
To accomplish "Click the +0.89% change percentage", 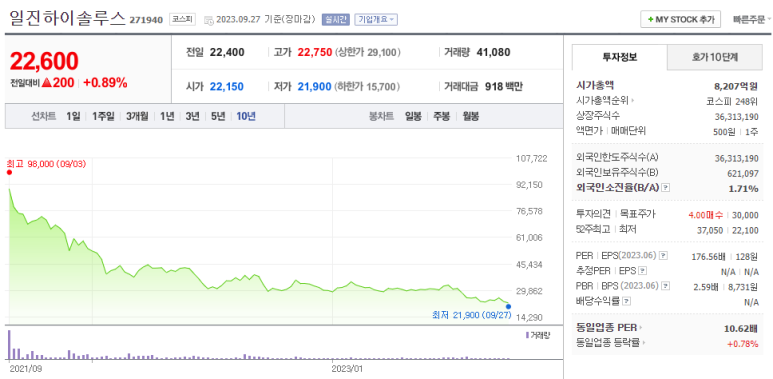I will click(105, 83).
